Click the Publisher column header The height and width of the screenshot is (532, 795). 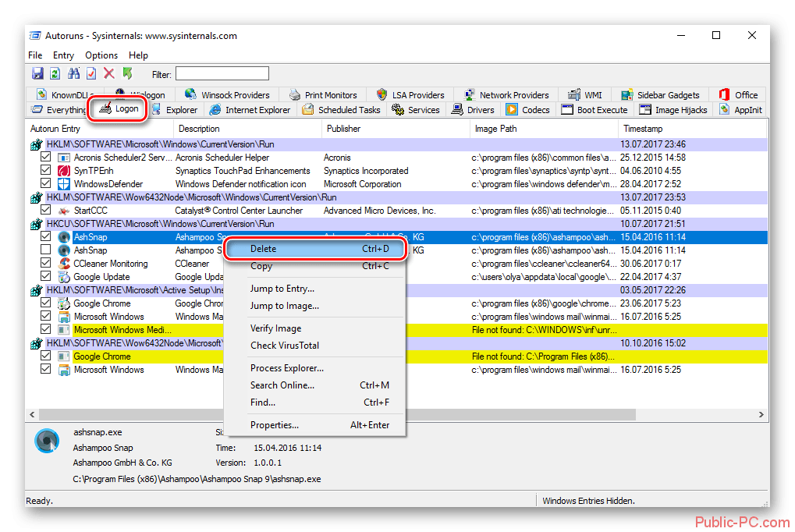[343, 129]
